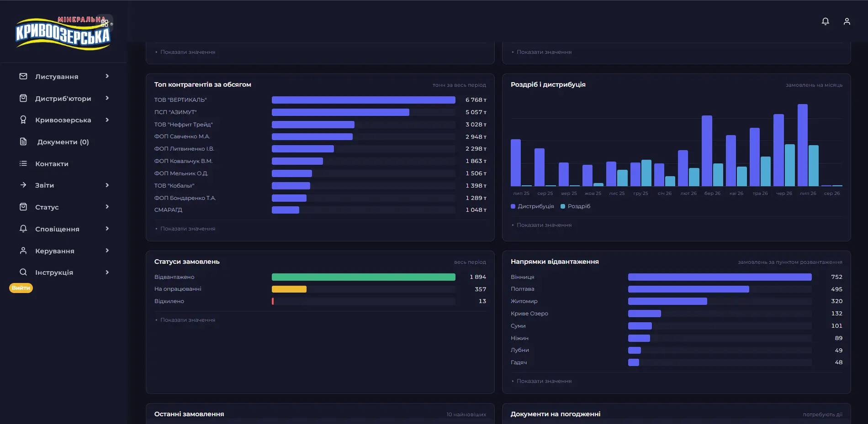
Task: Click the green Відвантажено status bar
Action: click(364, 277)
